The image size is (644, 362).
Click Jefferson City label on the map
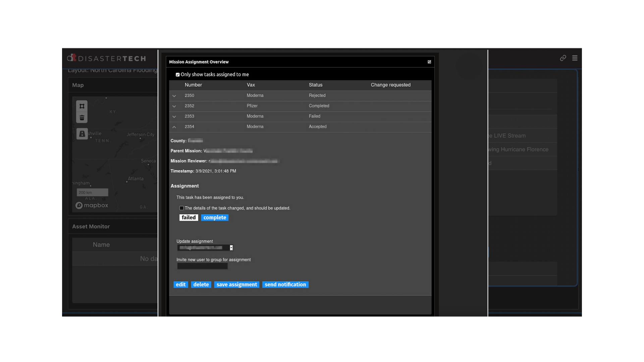[141, 134]
